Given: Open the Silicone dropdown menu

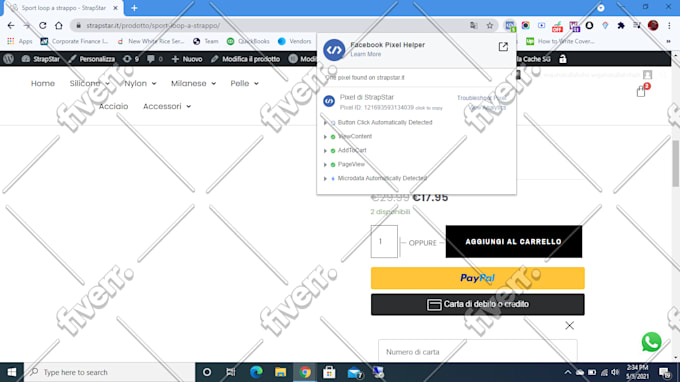Looking at the screenshot, I should tap(89, 83).
